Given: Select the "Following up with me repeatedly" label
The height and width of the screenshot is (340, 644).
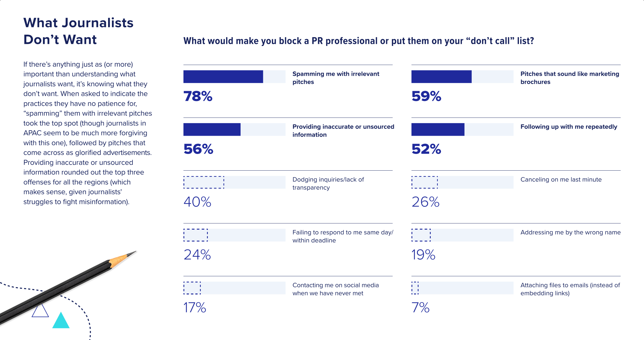Looking at the screenshot, I should (569, 127).
